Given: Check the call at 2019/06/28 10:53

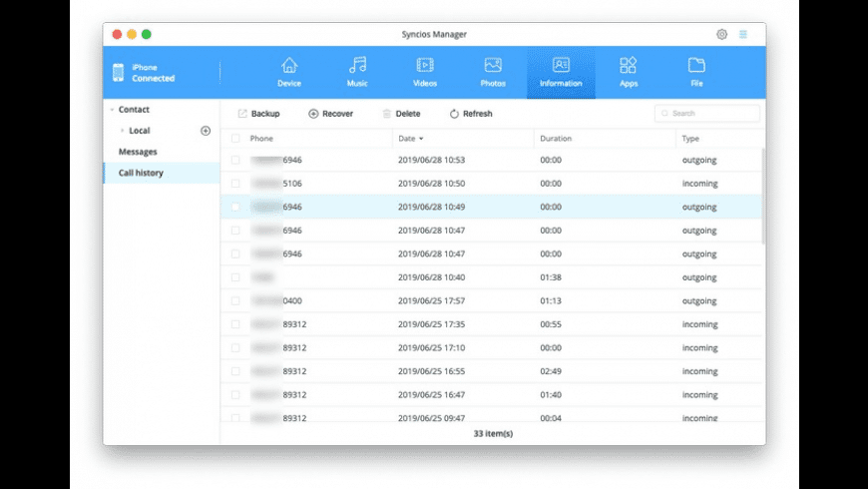Looking at the screenshot, I should 235,160.
